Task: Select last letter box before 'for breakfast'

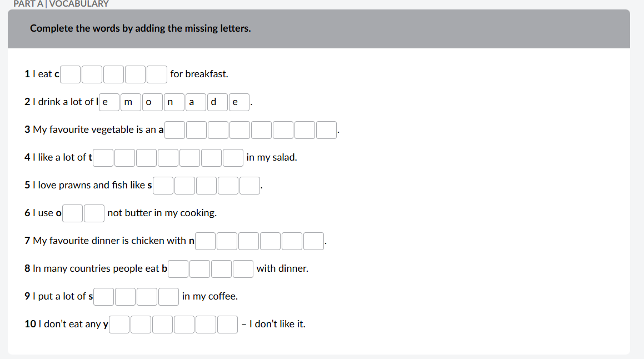Action: point(157,74)
